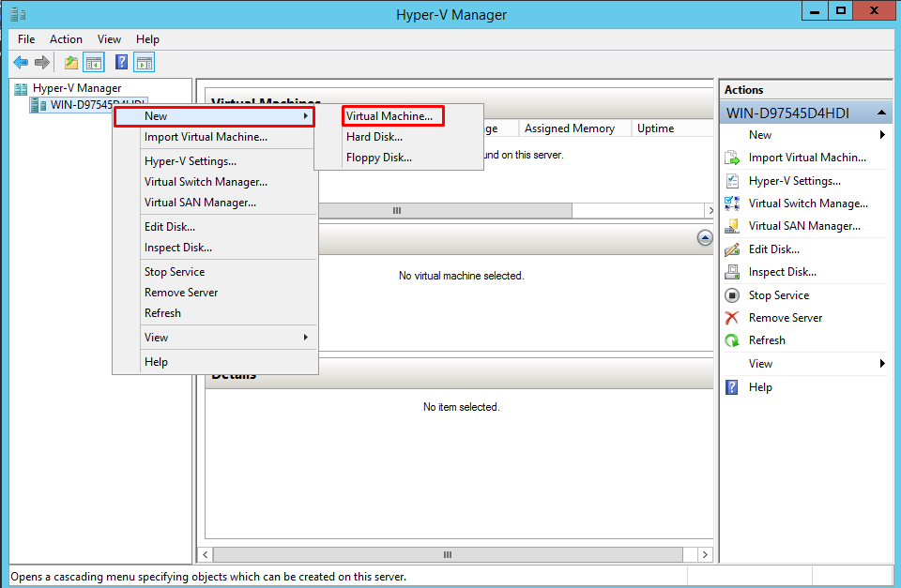Click Stop Service link in Actions pane
Image resolution: width=901 pixels, height=588 pixels.
[x=779, y=295]
